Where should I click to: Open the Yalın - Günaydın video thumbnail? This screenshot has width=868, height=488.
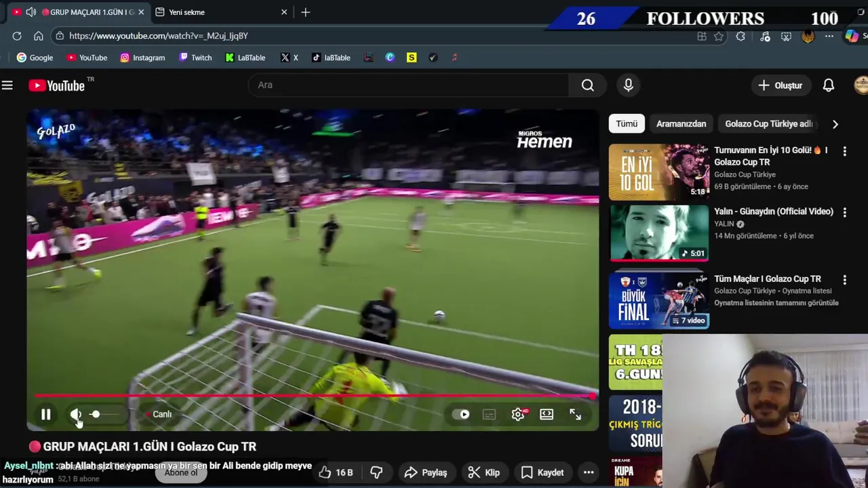tap(659, 233)
